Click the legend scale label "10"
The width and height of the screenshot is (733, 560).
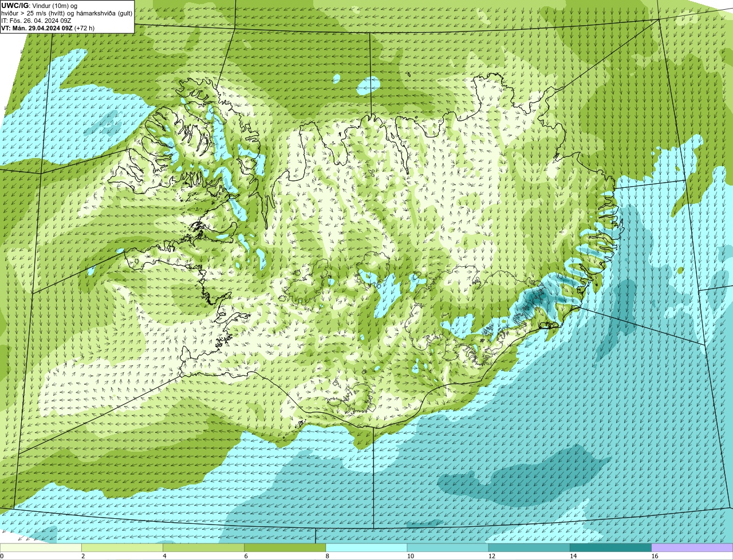(410, 556)
